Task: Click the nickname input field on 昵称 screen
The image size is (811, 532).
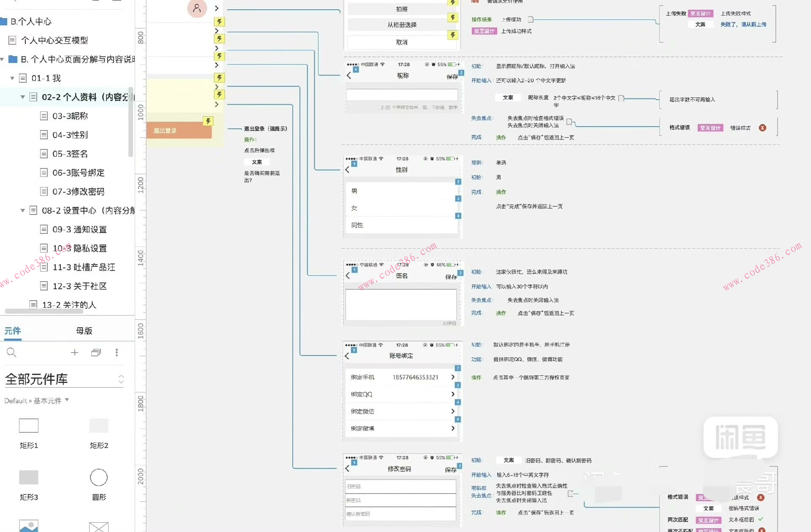Action: (x=402, y=95)
